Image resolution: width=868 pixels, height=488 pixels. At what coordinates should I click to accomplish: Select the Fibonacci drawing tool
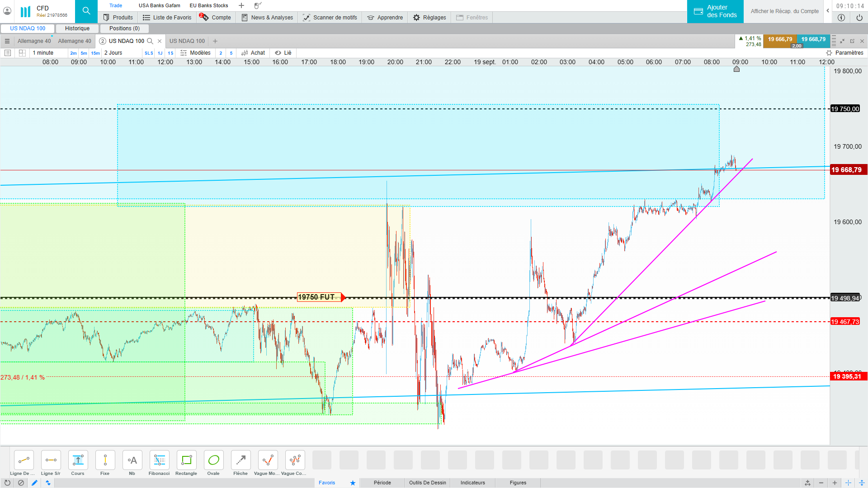159,460
